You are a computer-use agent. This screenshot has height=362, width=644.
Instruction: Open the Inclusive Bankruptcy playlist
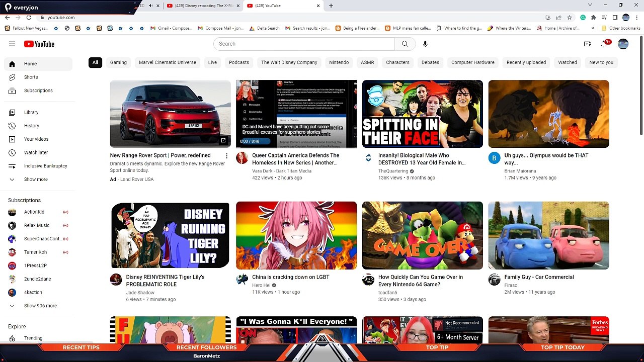(38, 166)
